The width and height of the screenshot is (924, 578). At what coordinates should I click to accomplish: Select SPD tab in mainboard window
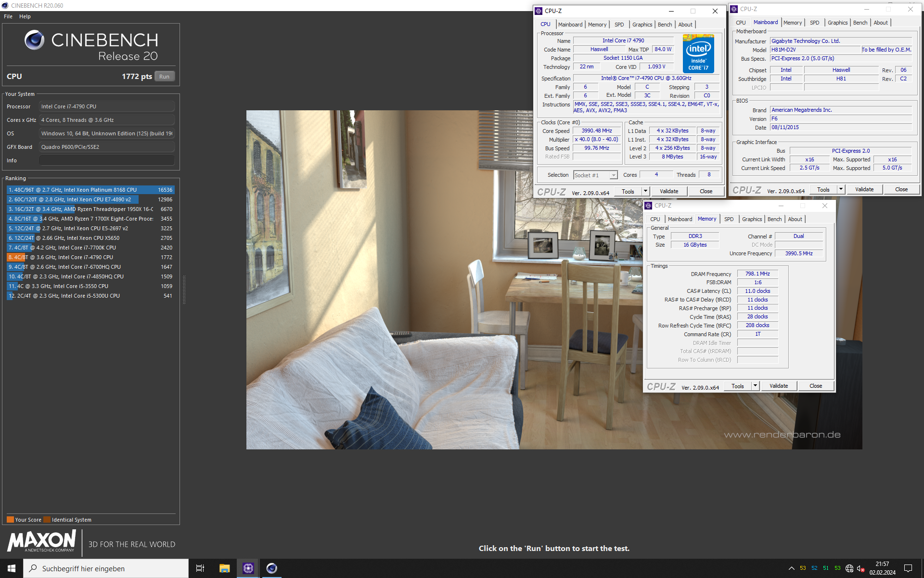pos(815,23)
